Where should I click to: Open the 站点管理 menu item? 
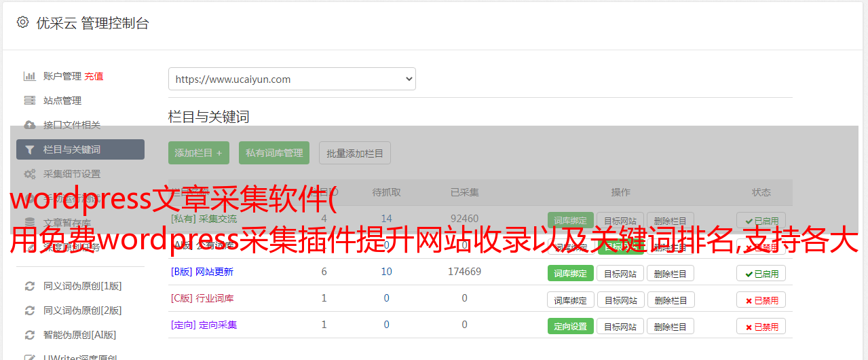pos(62,101)
